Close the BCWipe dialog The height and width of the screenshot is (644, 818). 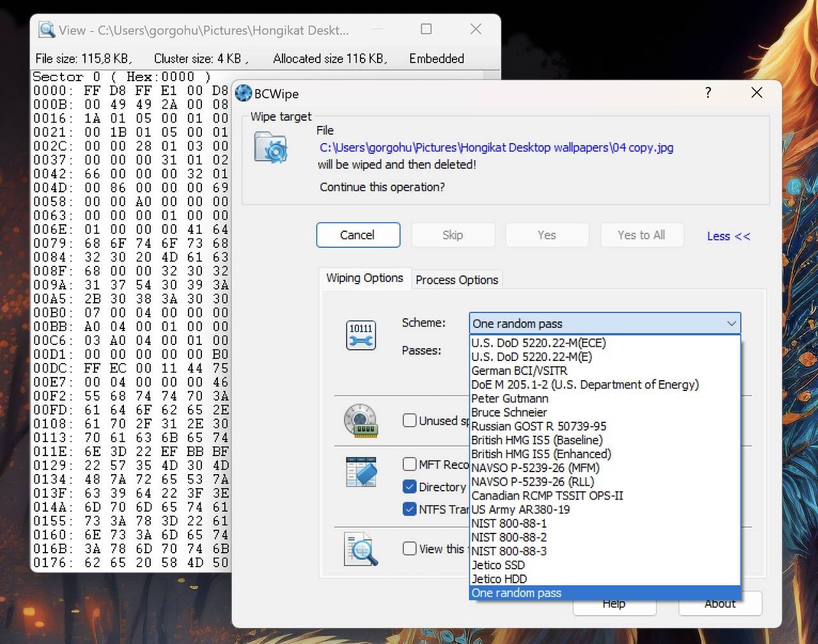757,93
